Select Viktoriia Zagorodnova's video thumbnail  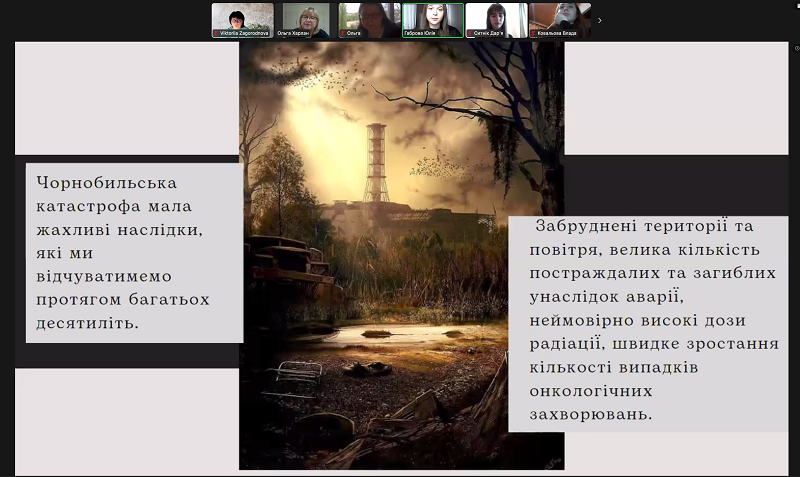pos(242,20)
